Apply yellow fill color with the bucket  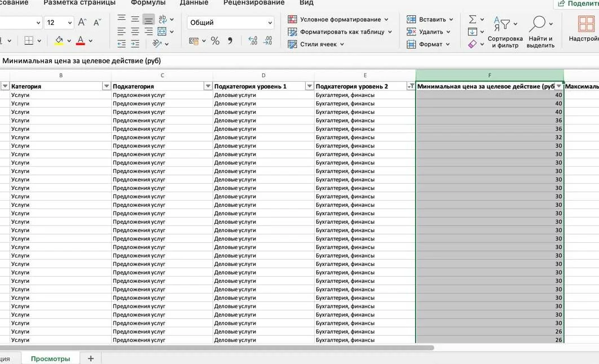[x=59, y=41]
